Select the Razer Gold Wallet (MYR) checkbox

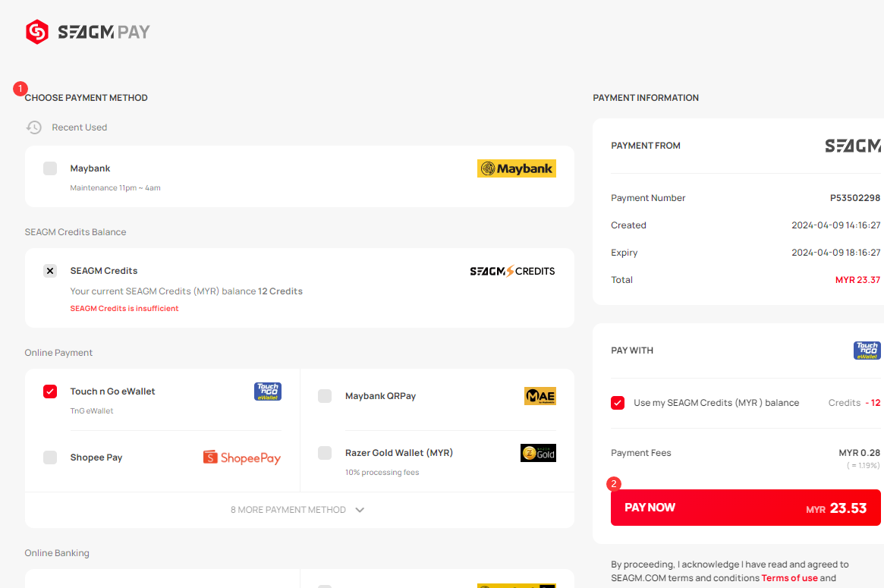tap(325, 453)
